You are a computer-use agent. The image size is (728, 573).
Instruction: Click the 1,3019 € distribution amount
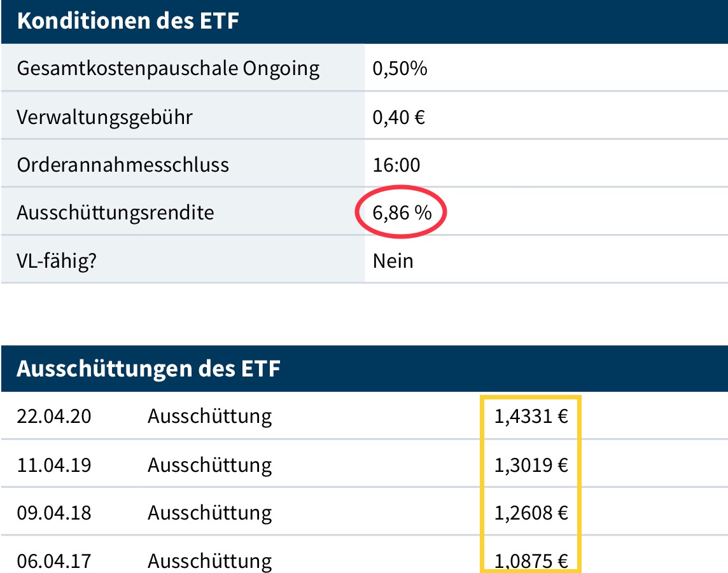point(531,465)
